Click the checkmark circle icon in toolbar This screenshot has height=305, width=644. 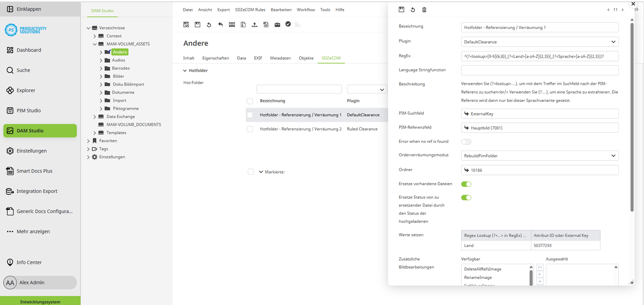click(x=288, y=24)
